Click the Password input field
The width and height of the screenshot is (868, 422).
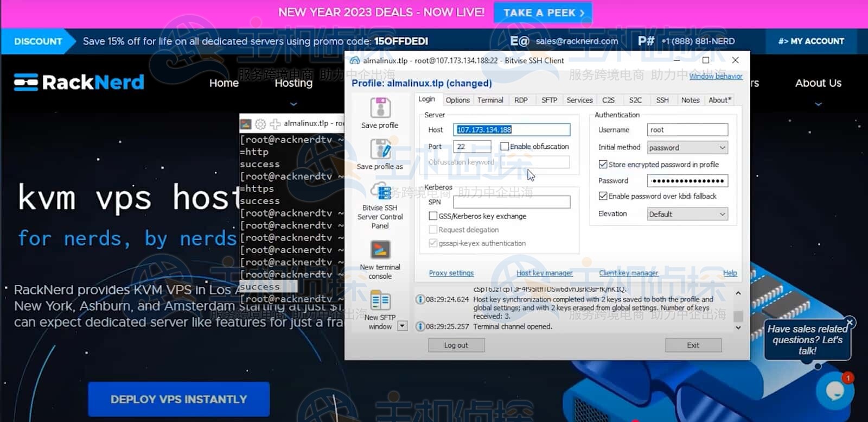(x=687, y=180)
